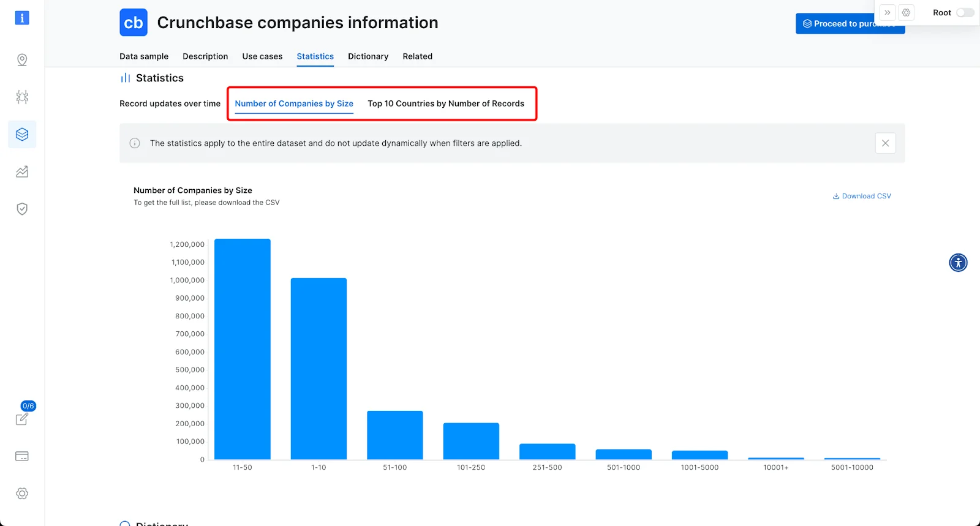Click the 501-1000 bar in the chart
The width and height of the screenshot is (980, 526).
624,454
